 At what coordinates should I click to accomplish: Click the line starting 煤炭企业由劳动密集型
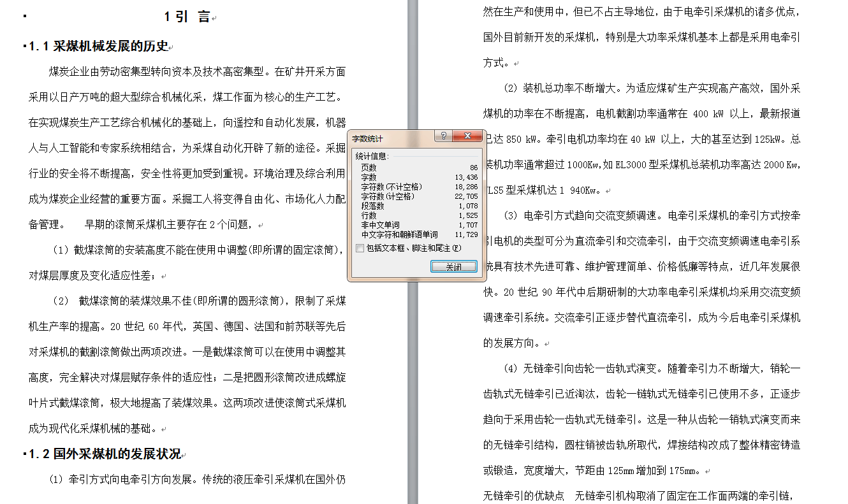click(x=198, y=72)
